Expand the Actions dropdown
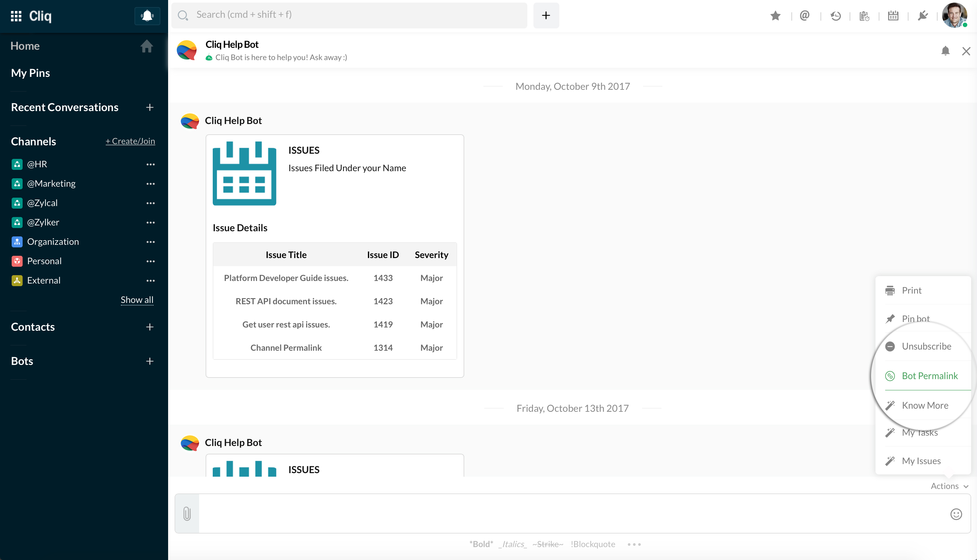The width and height of the screenshot is (977, 560). pyautogui.click(x=949, y=486)
